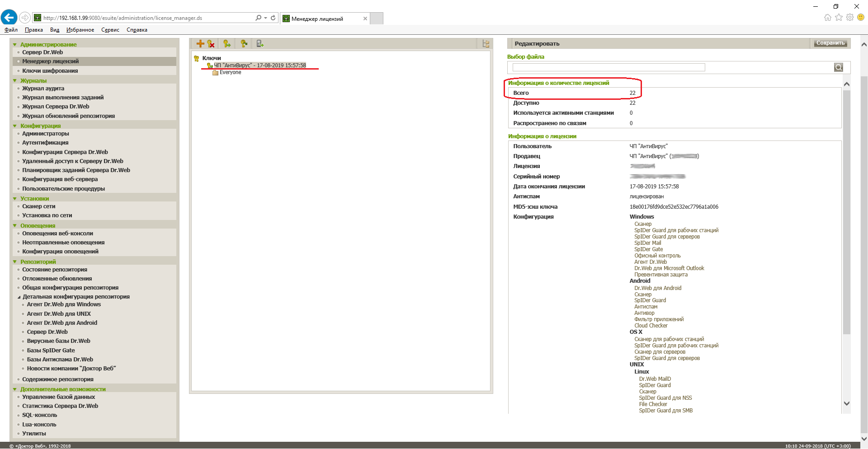Open a new browser tab
The image size is (868, 449).
click(377, 19)
